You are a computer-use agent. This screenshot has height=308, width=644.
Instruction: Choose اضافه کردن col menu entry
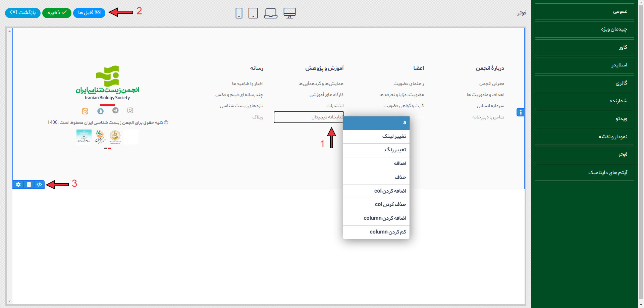(376, 191)
